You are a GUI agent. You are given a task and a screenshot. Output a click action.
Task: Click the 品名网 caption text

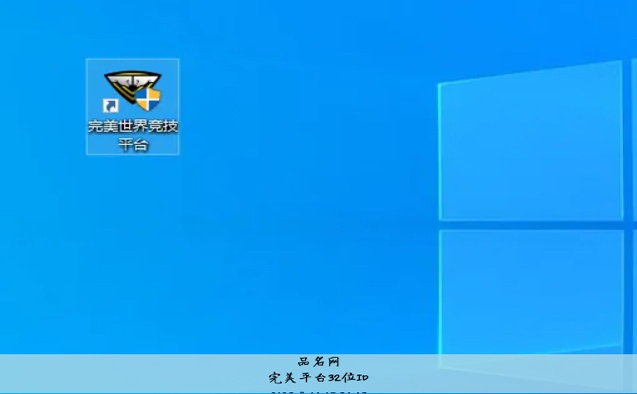[318, 361]
